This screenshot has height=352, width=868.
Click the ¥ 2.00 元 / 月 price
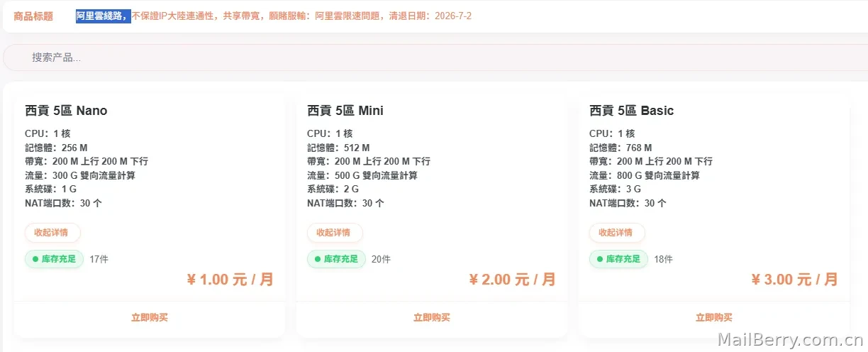click(x=512, y=280)
